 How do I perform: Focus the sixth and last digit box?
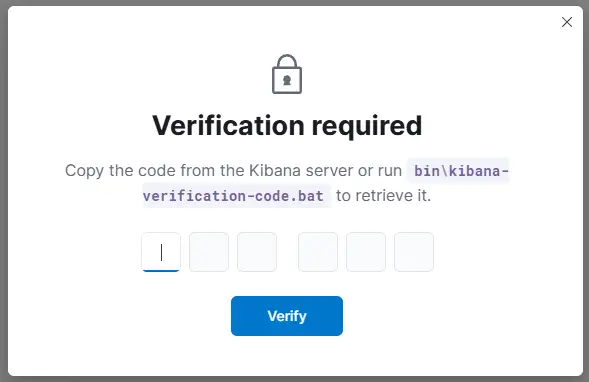tap(414, 252)
